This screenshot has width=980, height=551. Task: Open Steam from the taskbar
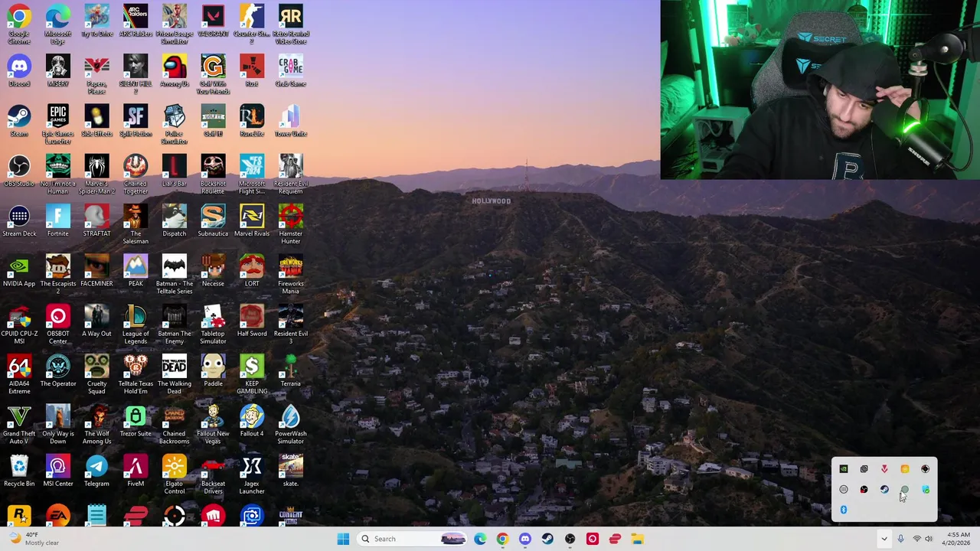pyautogui.click(x=547, y=539)
